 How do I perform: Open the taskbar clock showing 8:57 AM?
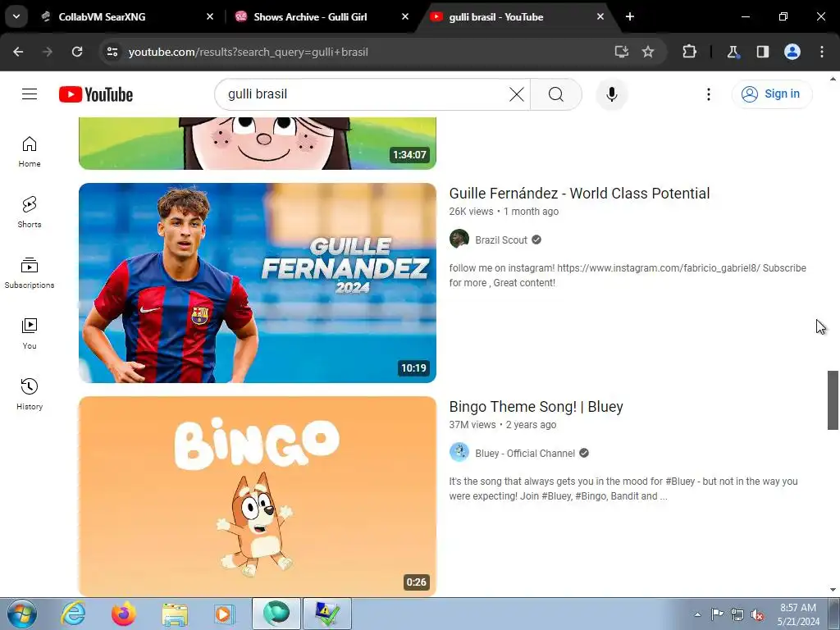pos(798,614)
